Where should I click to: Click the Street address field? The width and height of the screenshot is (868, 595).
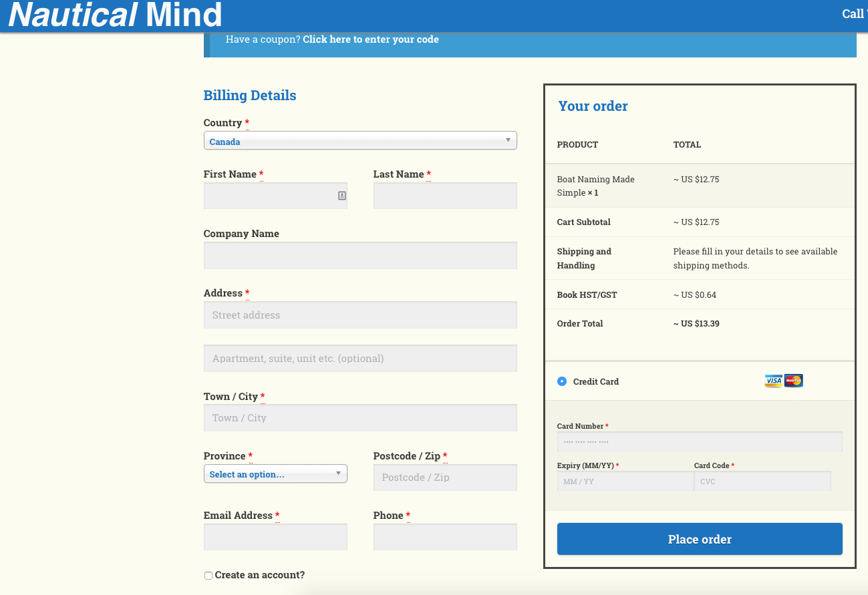coord(359,315)
